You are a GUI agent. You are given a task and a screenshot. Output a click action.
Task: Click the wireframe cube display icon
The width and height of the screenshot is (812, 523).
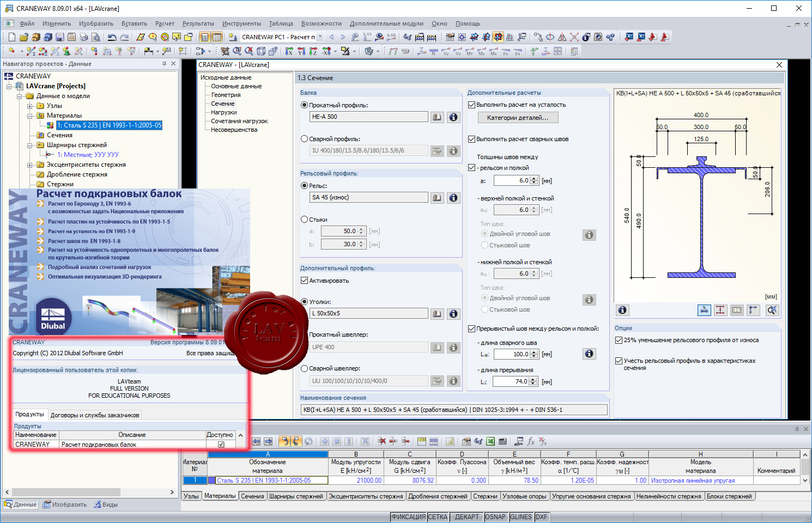point(261,51)
